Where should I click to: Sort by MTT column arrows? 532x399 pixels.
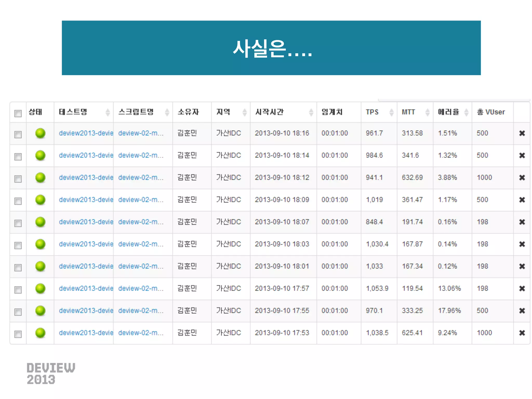pyautogui.click(x=427, y=112)
